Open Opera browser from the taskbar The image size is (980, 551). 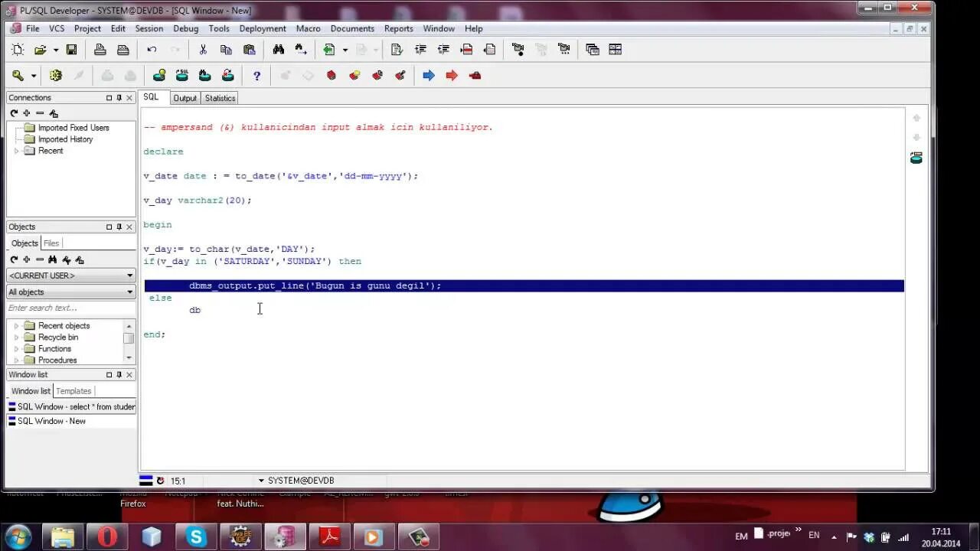point(107,537)
